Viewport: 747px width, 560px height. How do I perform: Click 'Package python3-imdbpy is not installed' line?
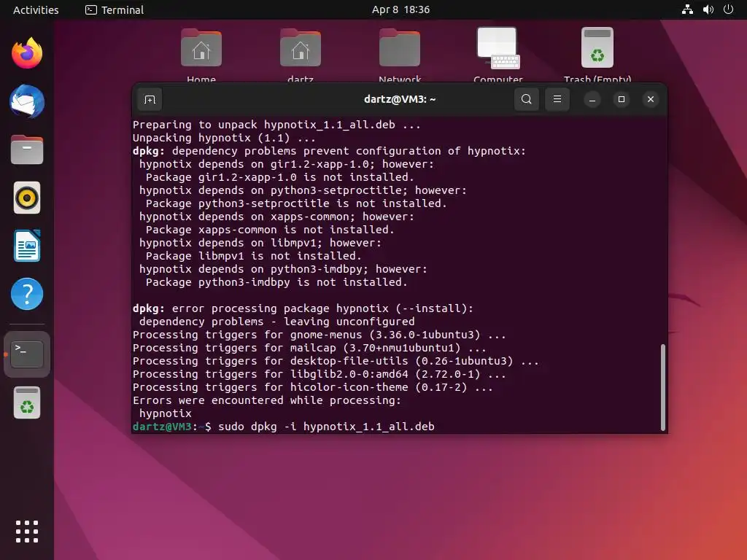(x=276, y=282)
